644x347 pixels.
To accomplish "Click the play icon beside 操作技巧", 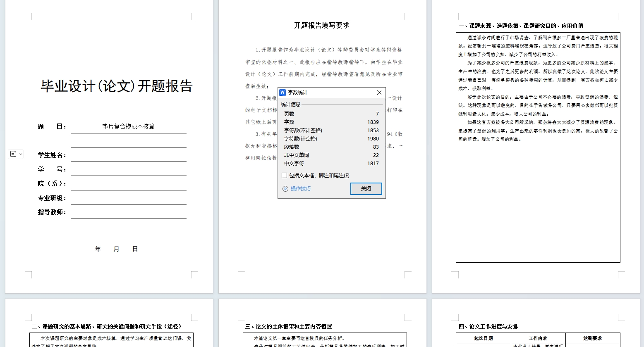I will point(285,189).
